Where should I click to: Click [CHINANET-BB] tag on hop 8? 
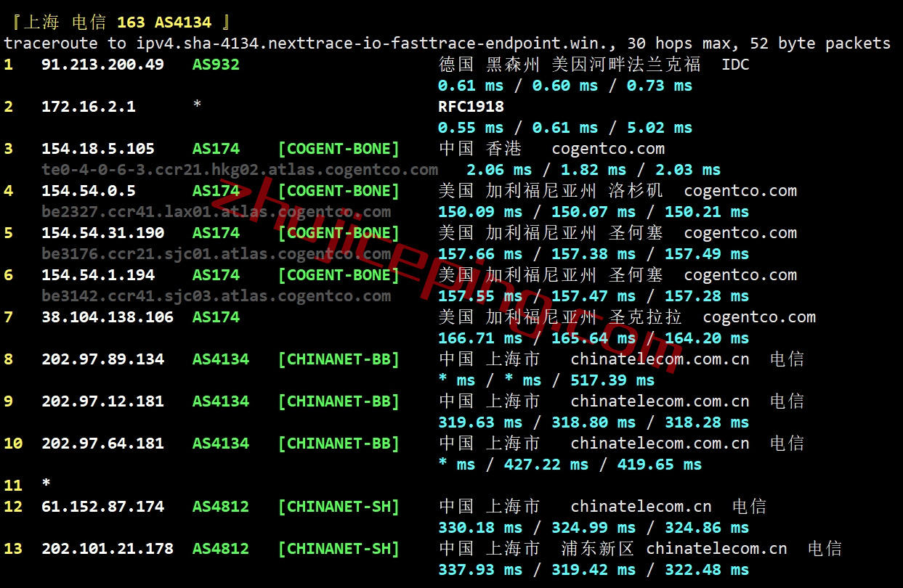point(339,359)
